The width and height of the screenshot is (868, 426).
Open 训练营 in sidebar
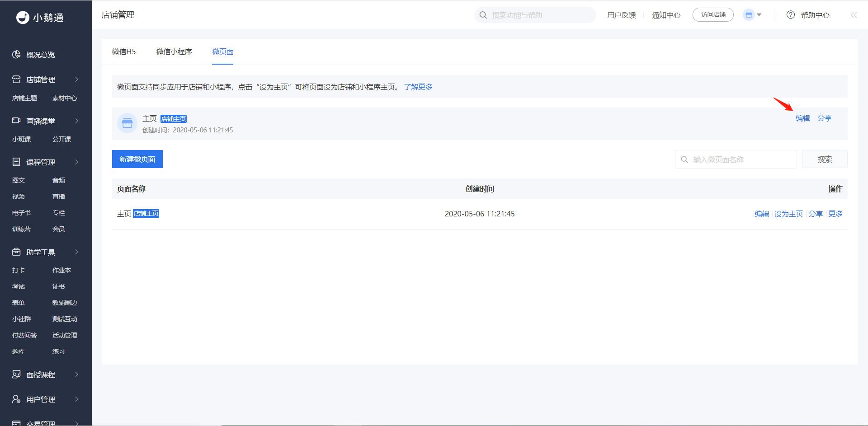tap(21, 229)
